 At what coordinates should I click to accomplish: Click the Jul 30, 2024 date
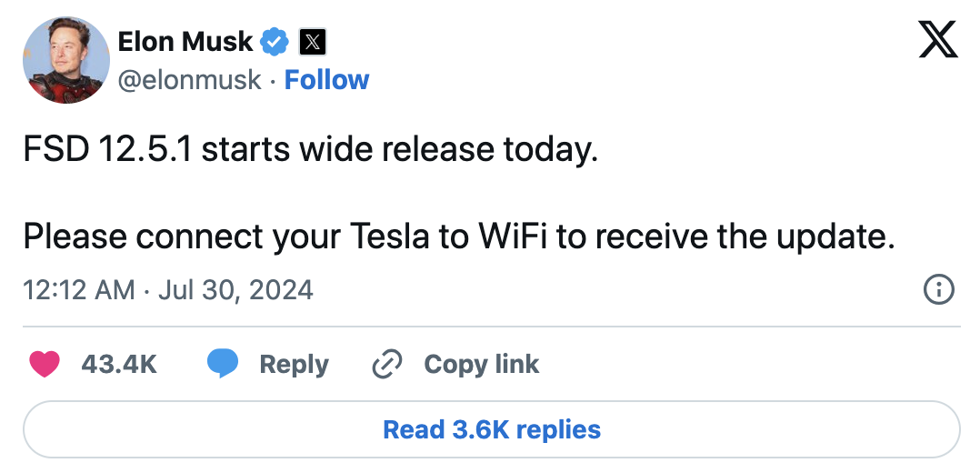235,290
